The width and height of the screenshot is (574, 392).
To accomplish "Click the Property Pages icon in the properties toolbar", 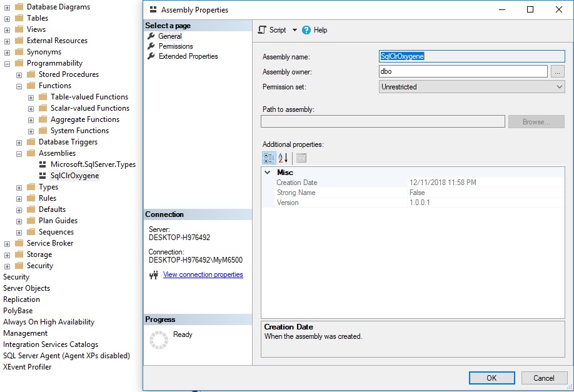I will (301, 158).
